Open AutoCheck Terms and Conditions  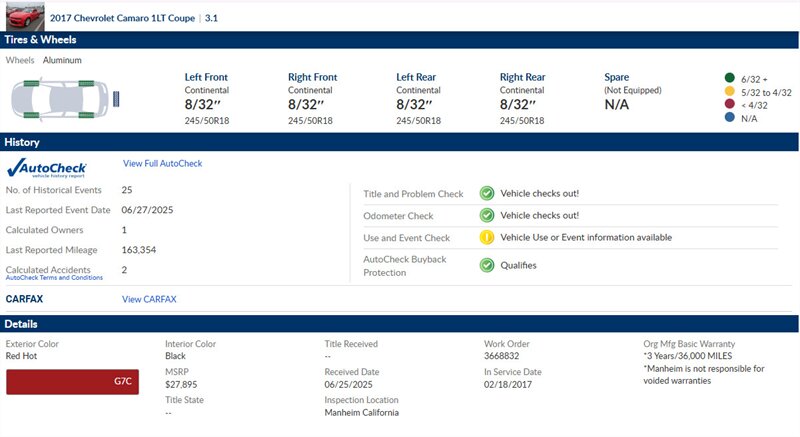coord(54,278)
